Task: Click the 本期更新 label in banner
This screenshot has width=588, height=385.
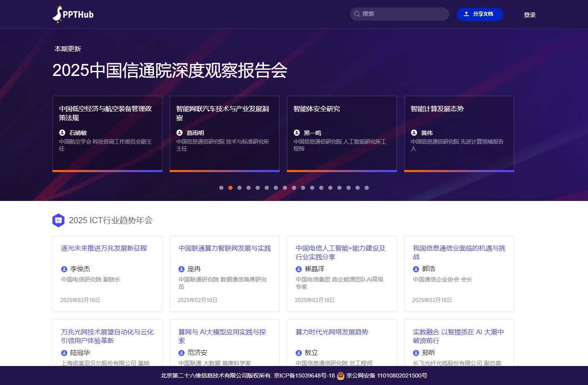Action: [68, 49]
